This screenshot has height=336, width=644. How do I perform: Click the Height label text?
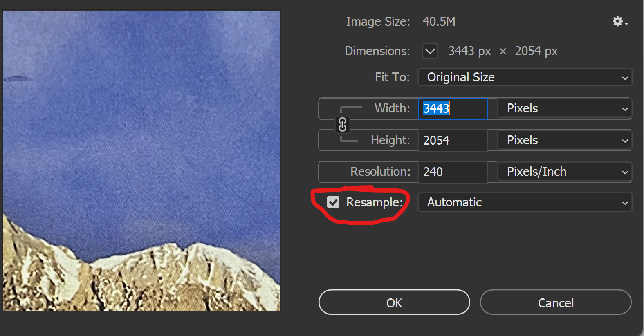390,140
